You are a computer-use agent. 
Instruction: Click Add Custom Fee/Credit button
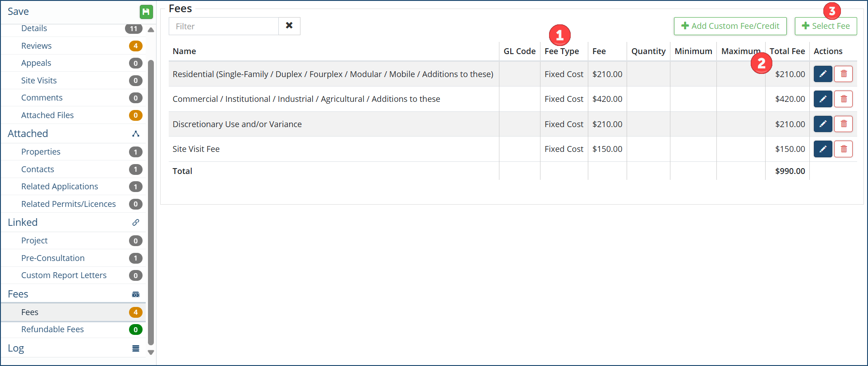[x=730, y=26]
